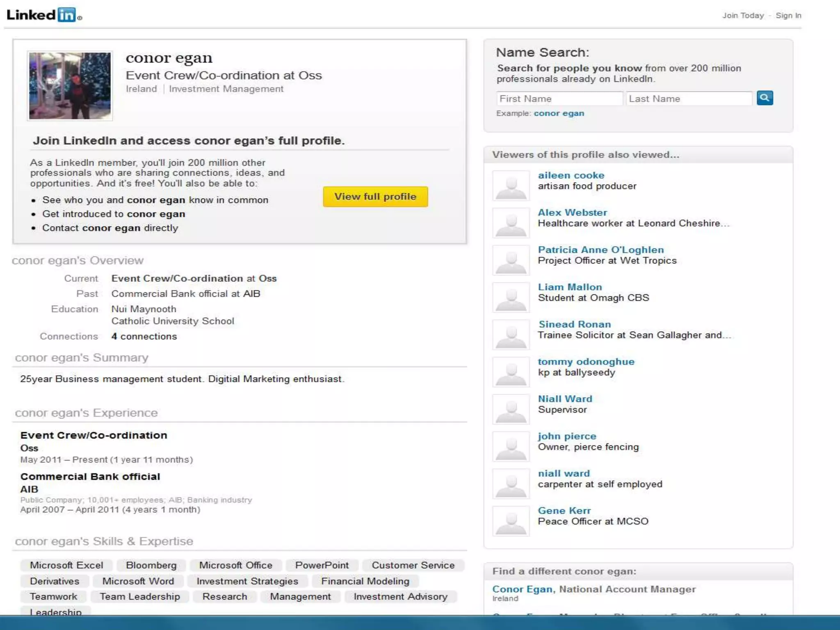
Task: Focus the Last Name search field
Action: pyautogui.click(x=689, y=99)
